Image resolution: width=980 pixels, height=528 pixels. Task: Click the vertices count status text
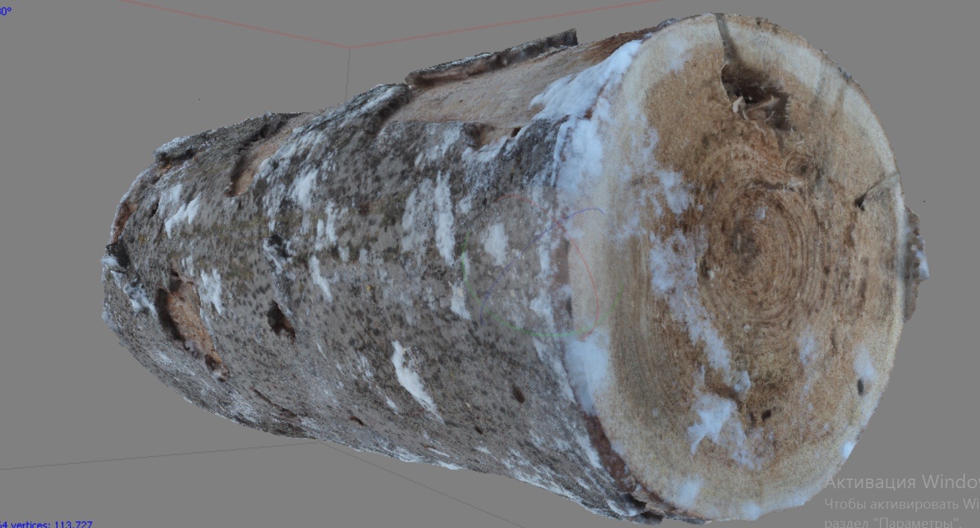click(x=45, y=523)
